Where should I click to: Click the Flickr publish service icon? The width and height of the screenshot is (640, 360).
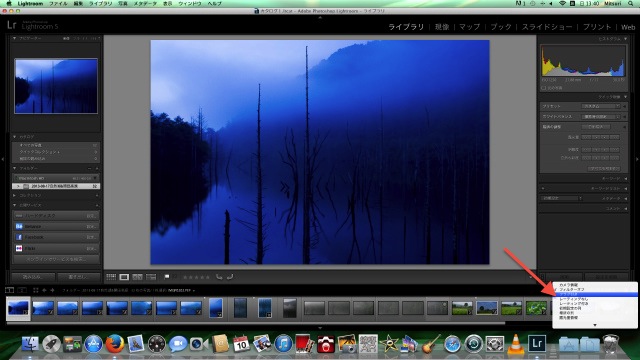(19, 248)
